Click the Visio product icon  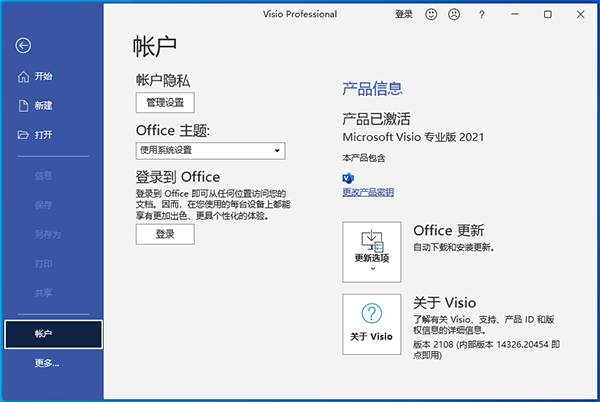coord(348,177)
